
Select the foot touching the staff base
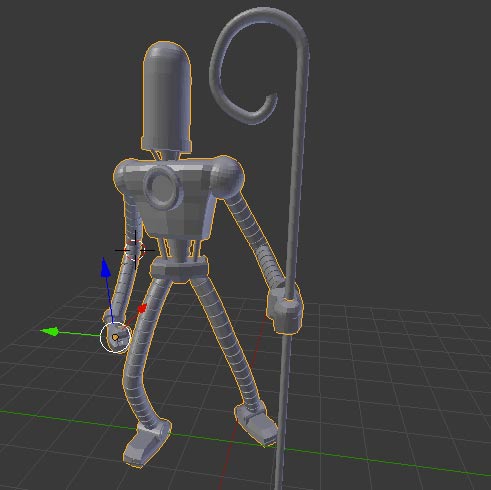point(256,424)
